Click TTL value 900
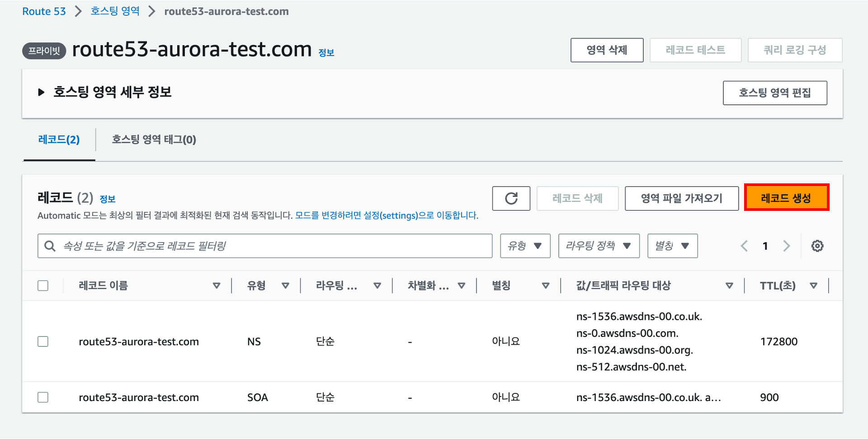The height and width of the screenshot is (439, 868). coord(769,397)
